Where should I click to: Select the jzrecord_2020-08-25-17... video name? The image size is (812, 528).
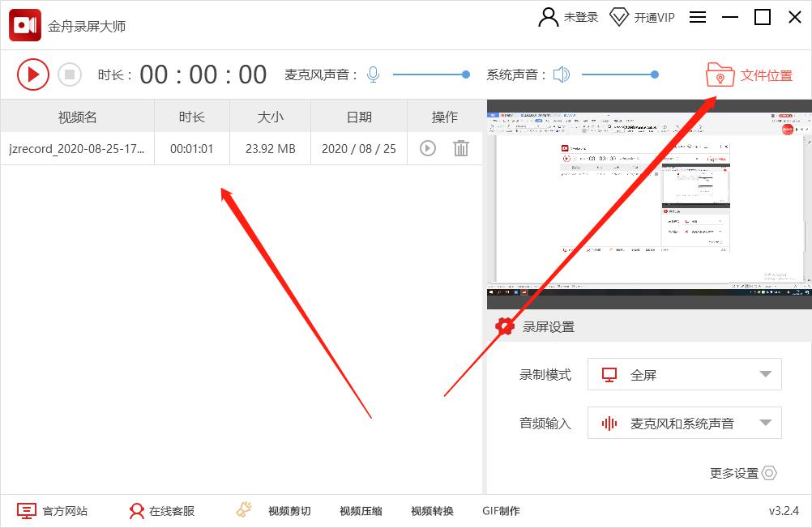(77, 148)
